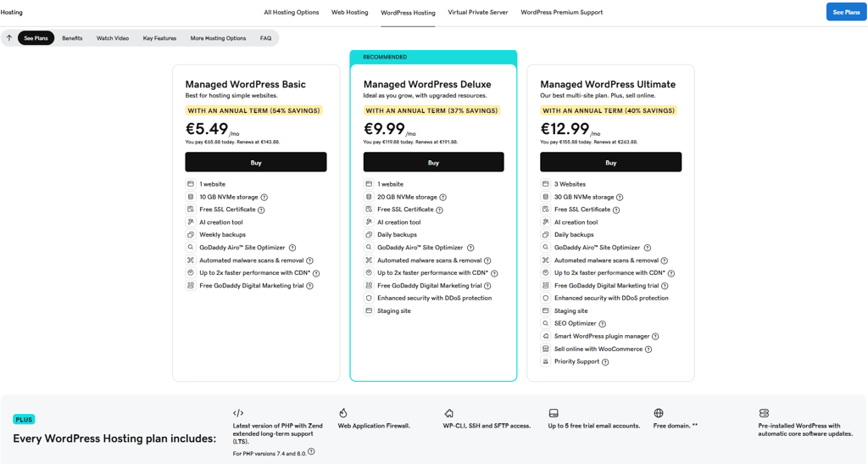868x464 pixels.
Task: Click the €9.99 price text
Action: coord(384,129)
